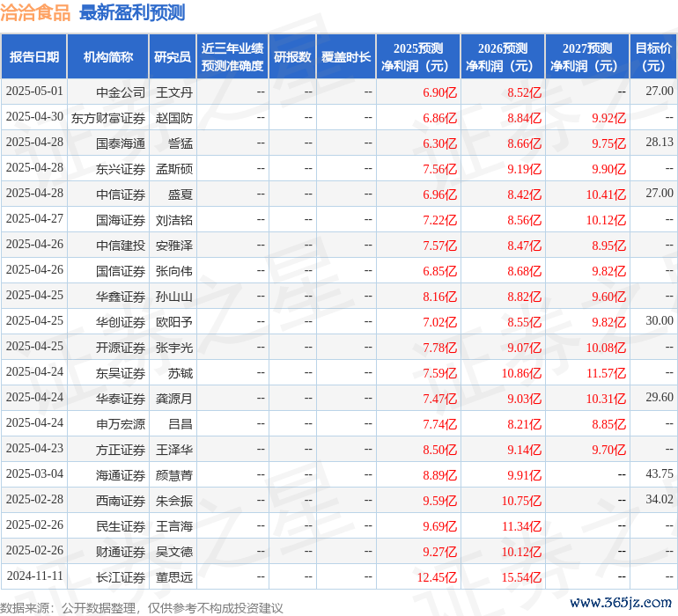Click the 研究员 column header

(x=172, y=56)
